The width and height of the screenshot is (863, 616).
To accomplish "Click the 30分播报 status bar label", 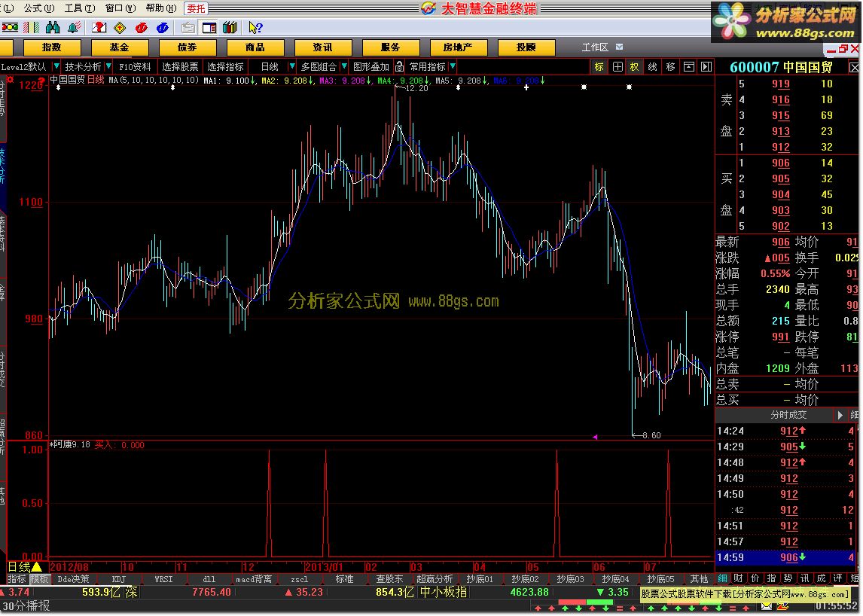I will coord(26,606).
